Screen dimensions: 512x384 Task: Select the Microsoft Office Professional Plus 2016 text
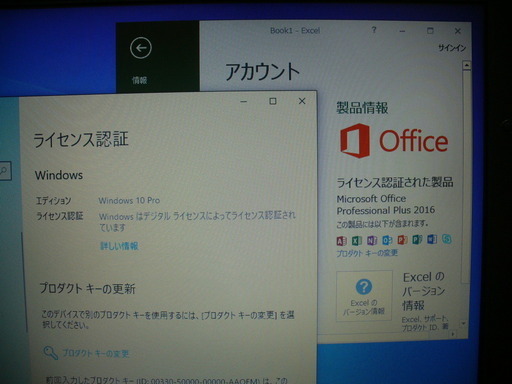click(386, 205)
